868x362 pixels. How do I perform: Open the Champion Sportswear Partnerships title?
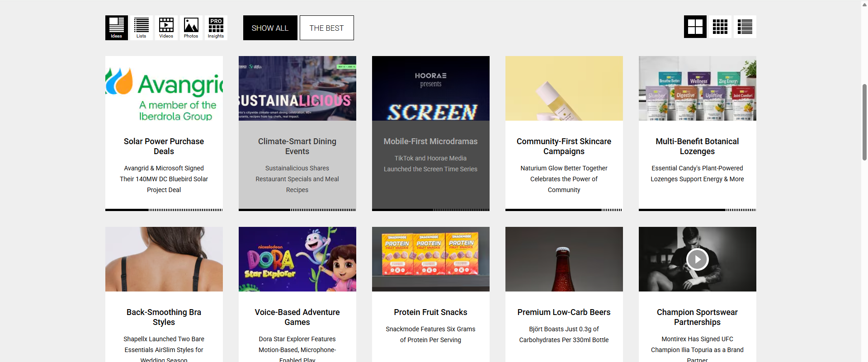click(x=698, y=317)
